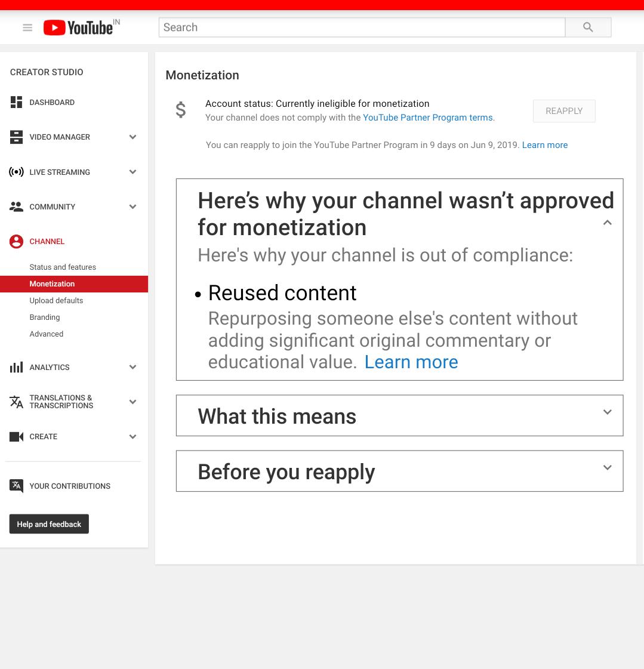
Task: Expand the What this means panel
Action: pos(608,412)
